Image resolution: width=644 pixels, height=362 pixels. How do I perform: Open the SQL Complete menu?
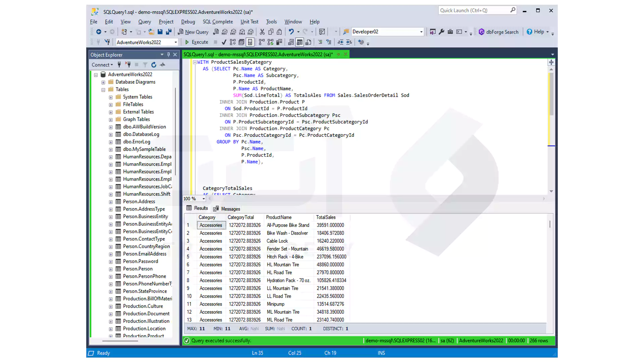(x=218, y=22)
